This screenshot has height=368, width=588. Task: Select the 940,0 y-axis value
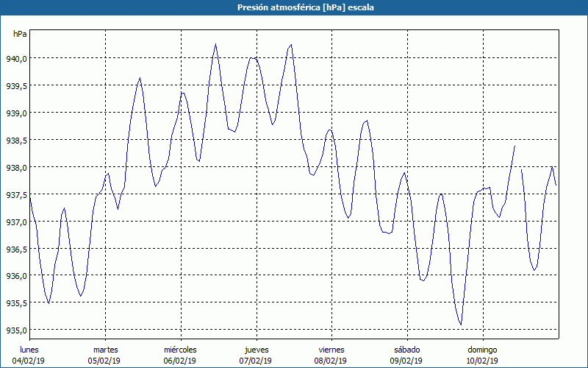tap(16, 58)
